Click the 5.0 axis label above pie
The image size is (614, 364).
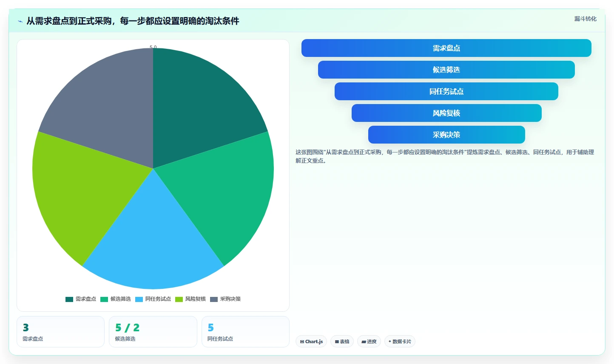[x=153, y=47]
